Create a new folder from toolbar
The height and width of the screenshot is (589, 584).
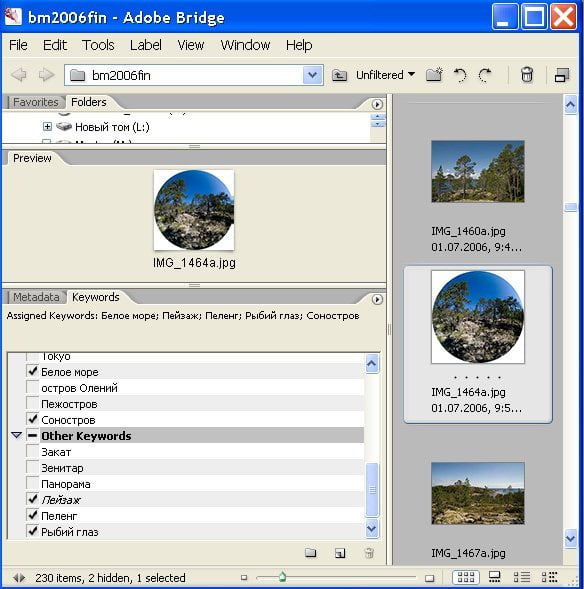point(435,75)
